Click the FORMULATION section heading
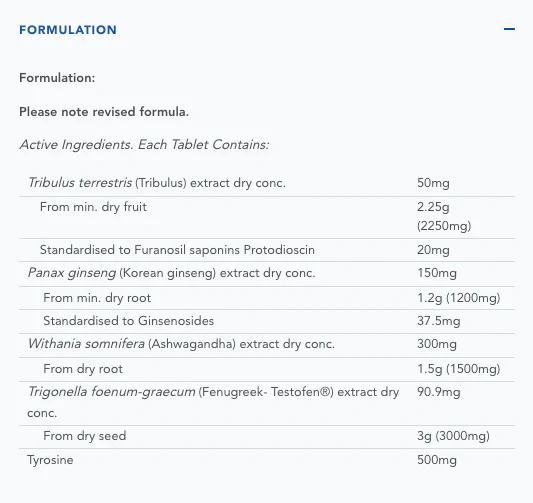This screenshot has height=503, width=533. [68, 30]
